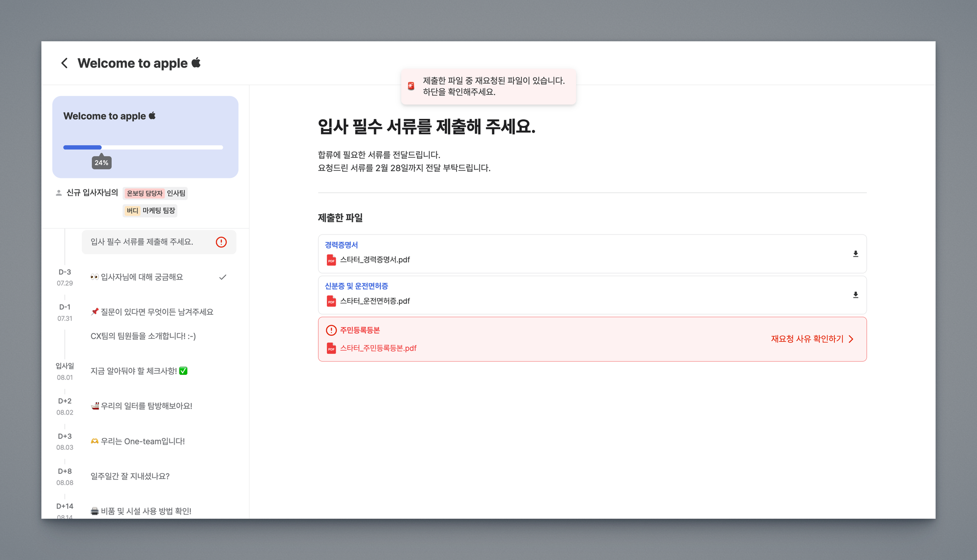The width and height of the screenshot is (977, 560).
Task: Click the PDF icon of 스타터_경력증명서.pdf
Action: [331, 260]
